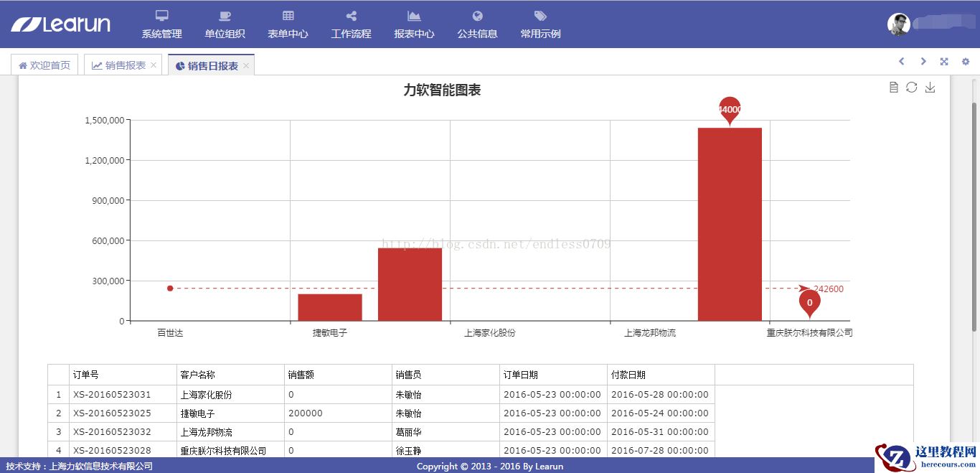This screenshot has width=980, height=473.
Task: Click payment date 2016-07-28 cell
Action: pyautogui.click(x=661, y=451)
